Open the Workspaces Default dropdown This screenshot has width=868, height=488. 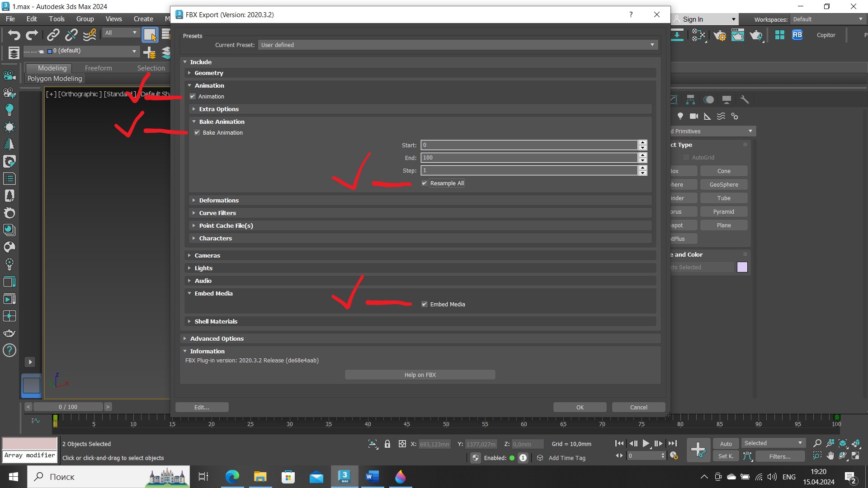[x=828, y=19]
